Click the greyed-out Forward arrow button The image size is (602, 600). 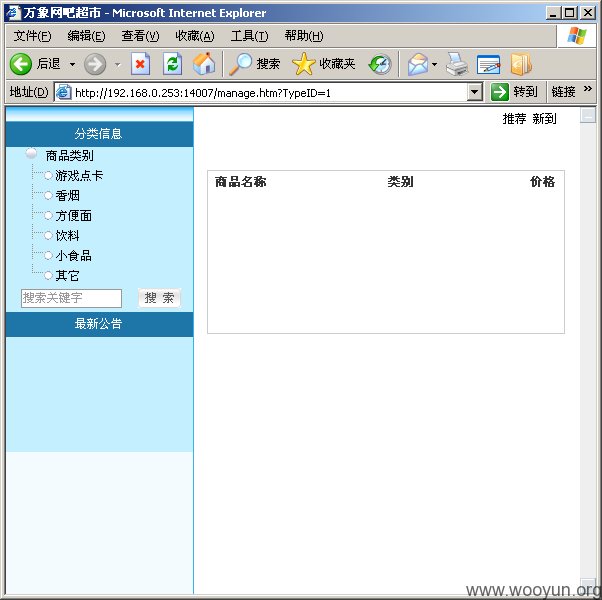coord(95,64)
